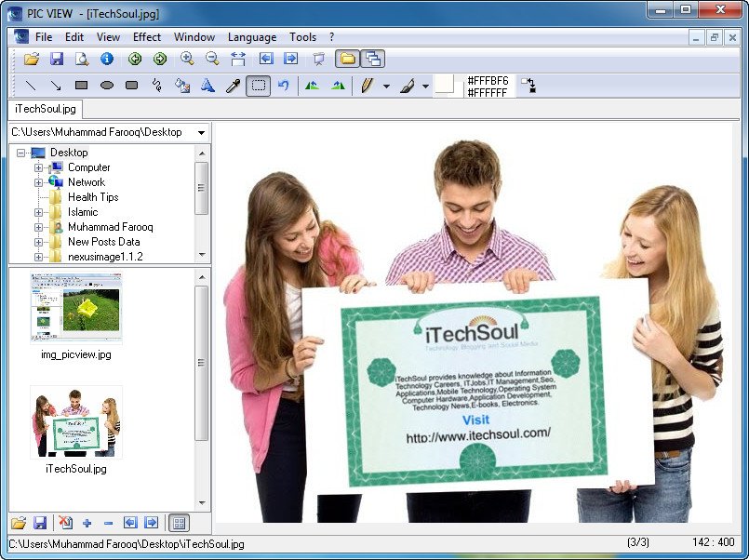Toggle the thumbnail grid view button
749x560 pixels.
click(x=180, y=523)
